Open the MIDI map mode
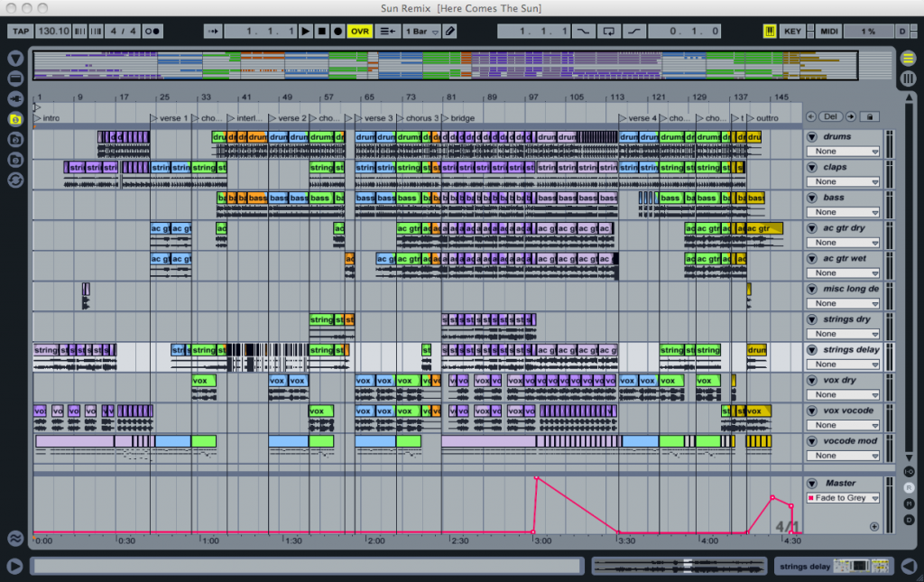Viewport: 924px width, 582px height. (x=829, y=32)
